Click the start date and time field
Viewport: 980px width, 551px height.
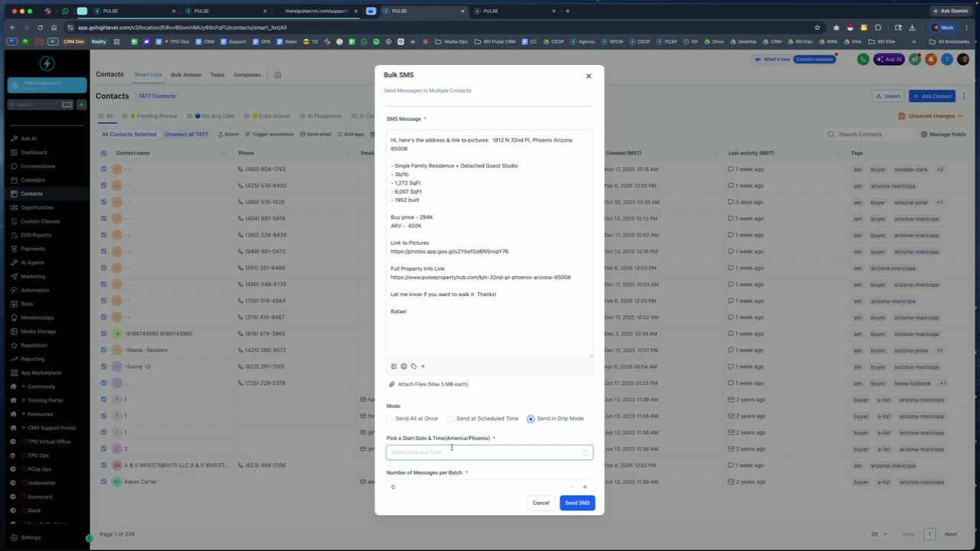489,452
